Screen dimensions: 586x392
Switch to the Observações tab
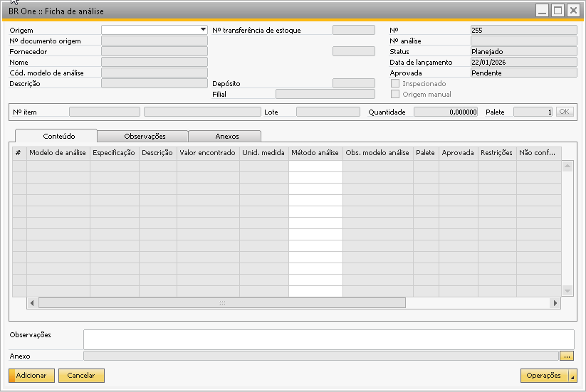pos(144,136)
